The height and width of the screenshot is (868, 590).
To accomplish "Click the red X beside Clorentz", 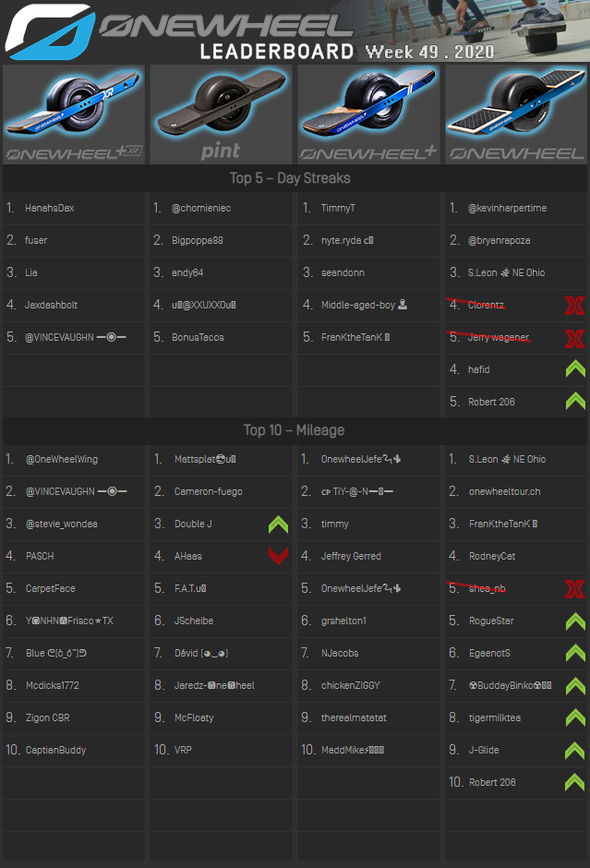I will point(574,306).
